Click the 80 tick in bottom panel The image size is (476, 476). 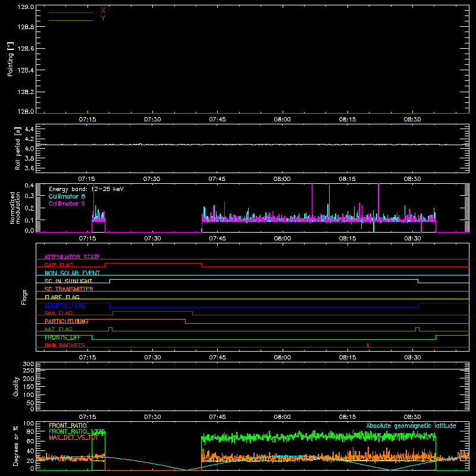point(30,431)
